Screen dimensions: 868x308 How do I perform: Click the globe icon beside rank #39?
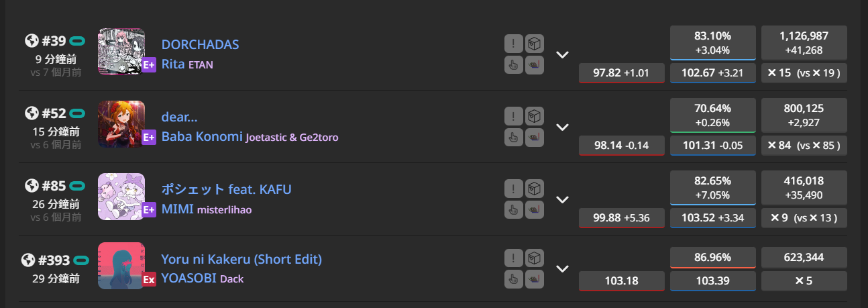coord(31,41)
